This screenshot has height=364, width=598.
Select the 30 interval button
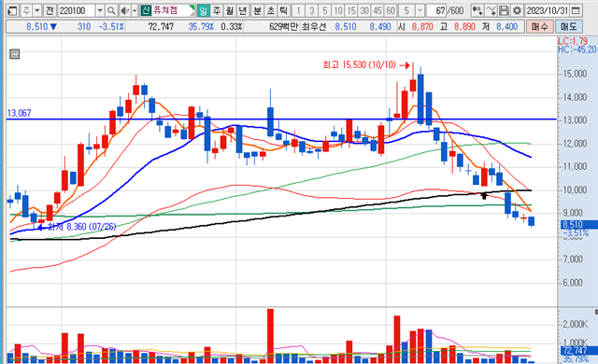pyautogui.click(x=364, y=10)
